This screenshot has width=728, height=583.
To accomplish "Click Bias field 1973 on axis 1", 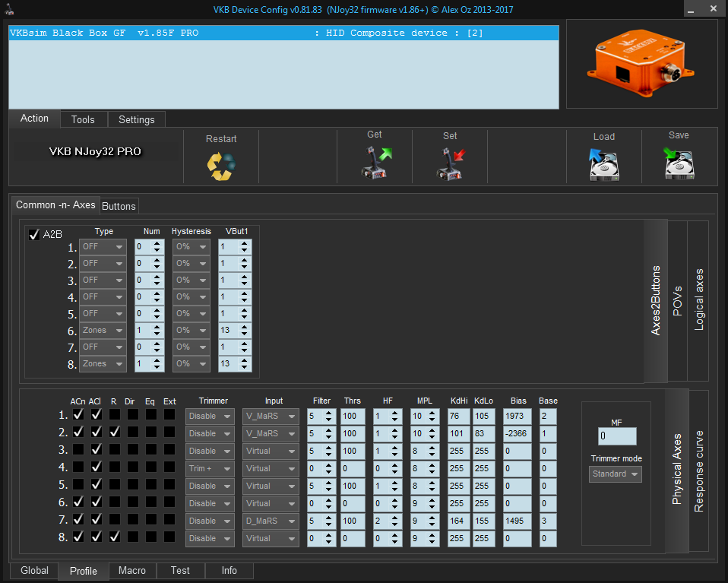I will pos(518,417).
